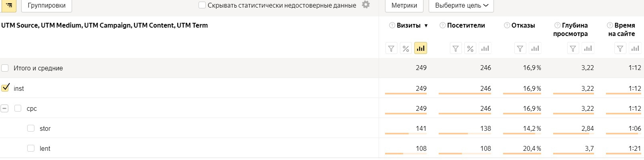Click filter icon under Посетители column
Screen dimensions: 644x160
[455, 48]
